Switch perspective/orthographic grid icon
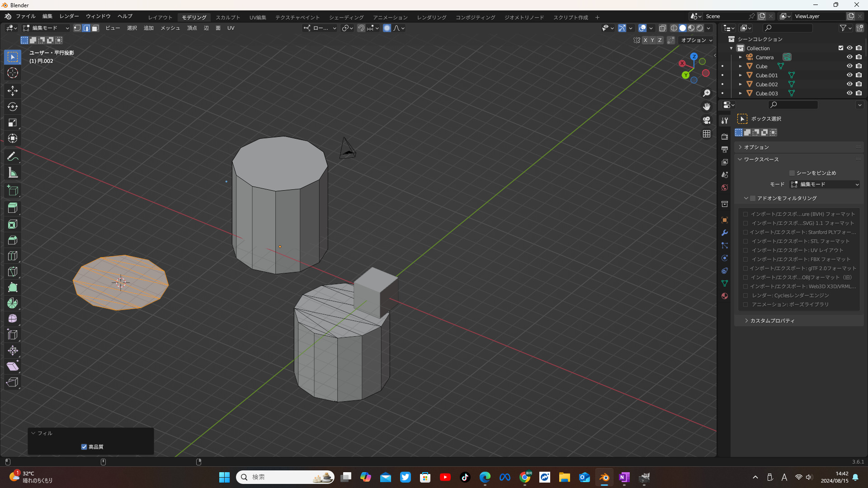The width and height of the screenshot is (868, 488). tap(707, 134)
